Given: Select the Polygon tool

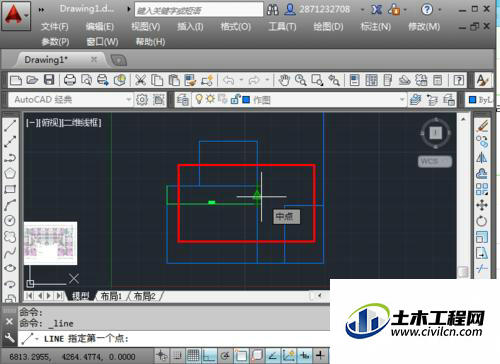Looking at the screenshot, I should point(10,173).
